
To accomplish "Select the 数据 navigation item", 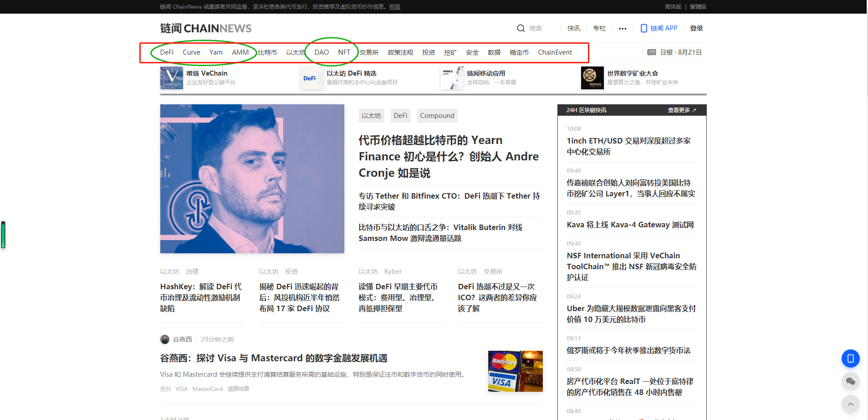I will tap(494, 52).
